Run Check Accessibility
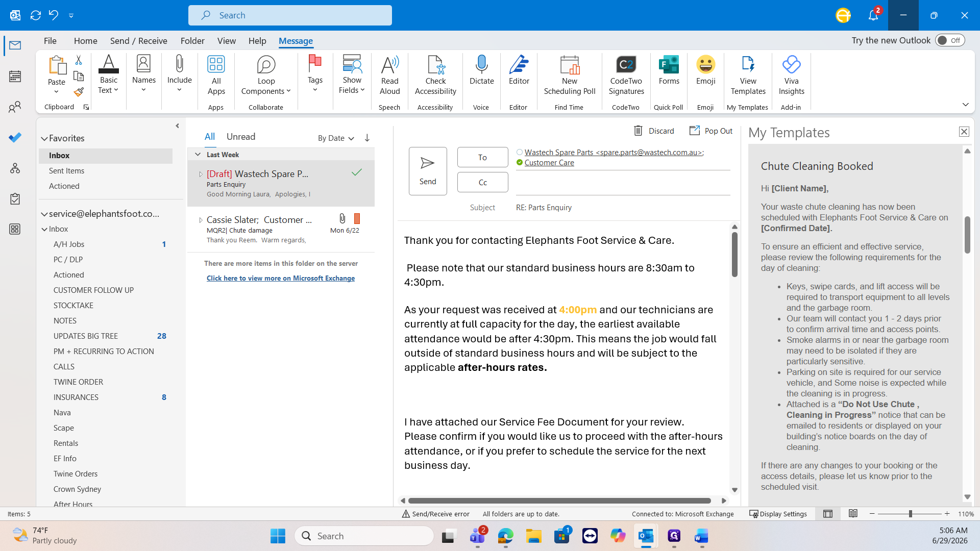Screen dimensions: 980x551 coord(435,75)
